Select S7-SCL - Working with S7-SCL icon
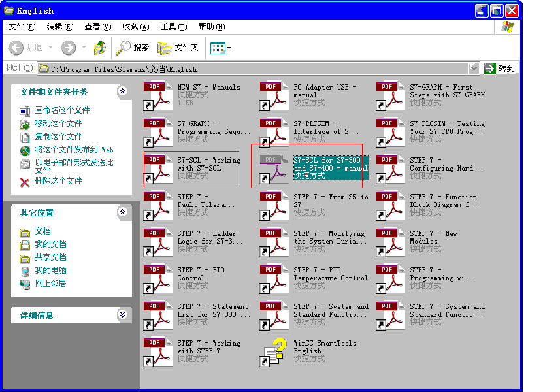The height and width of the screenshot is (392, 560). coord(158,169)
